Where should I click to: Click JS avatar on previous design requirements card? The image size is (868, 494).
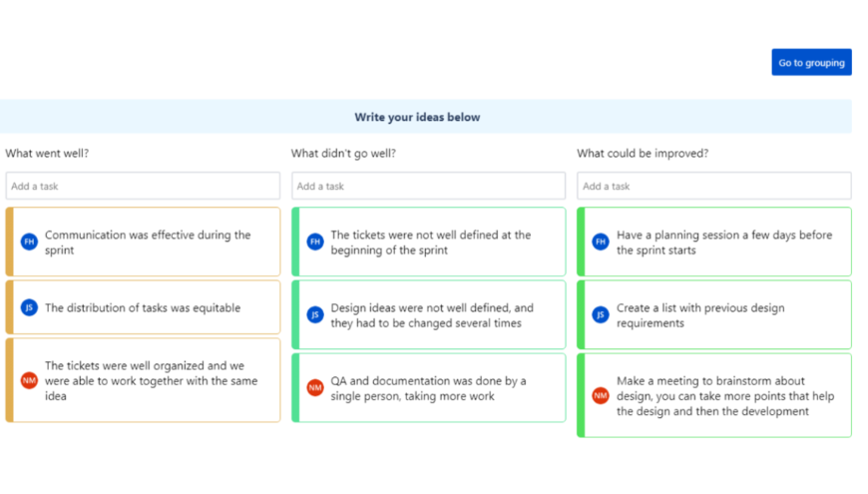601,314
